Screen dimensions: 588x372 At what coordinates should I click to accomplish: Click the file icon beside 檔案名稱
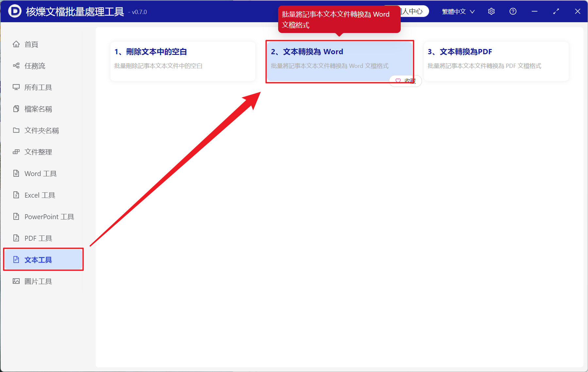pyautogui.click(x=16, y=109)
